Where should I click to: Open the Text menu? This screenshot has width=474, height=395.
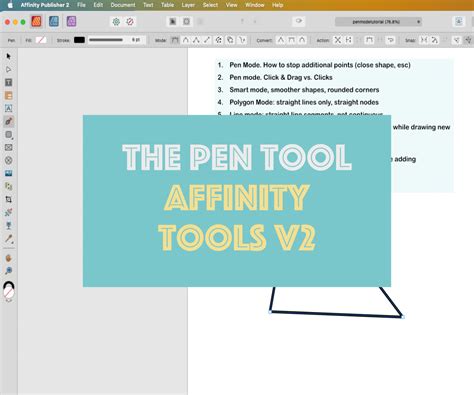pyautogui.click(x=148, y=5)
